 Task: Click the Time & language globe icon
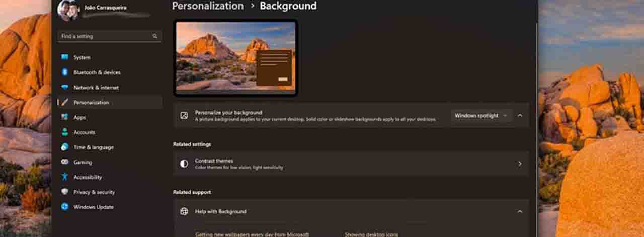pyautogui.click(x=65, y=147)
